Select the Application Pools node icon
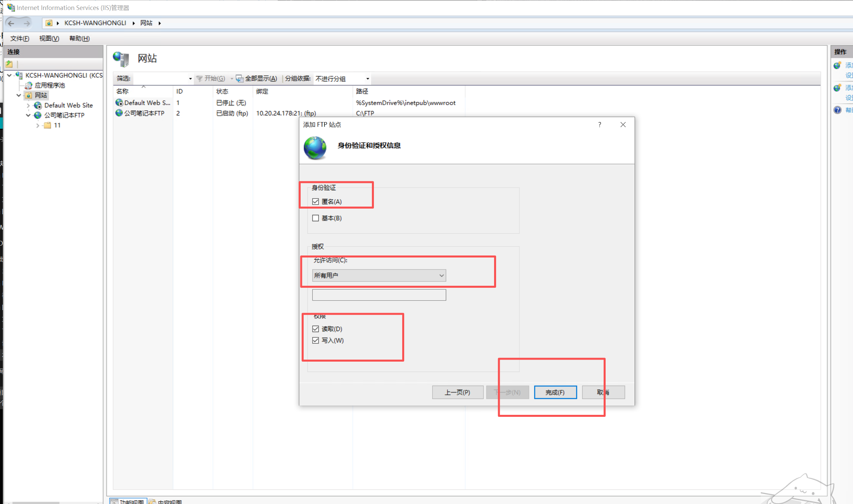 (29, 85)
